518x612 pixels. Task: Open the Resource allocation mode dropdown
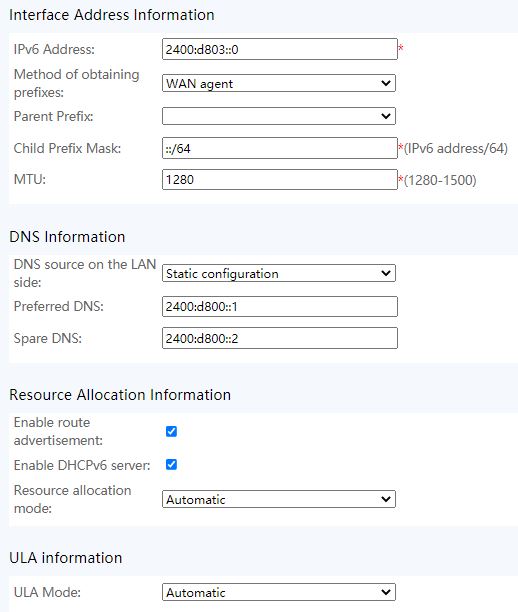(279, 499)
